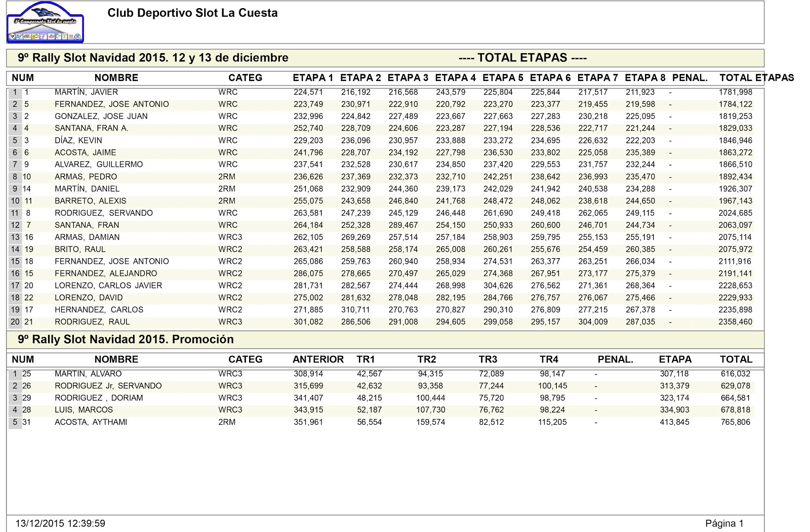Click 'RODRIGUEZ, SERVANDO' name
The height and width of the screenshot is (532, 810).
104,213
